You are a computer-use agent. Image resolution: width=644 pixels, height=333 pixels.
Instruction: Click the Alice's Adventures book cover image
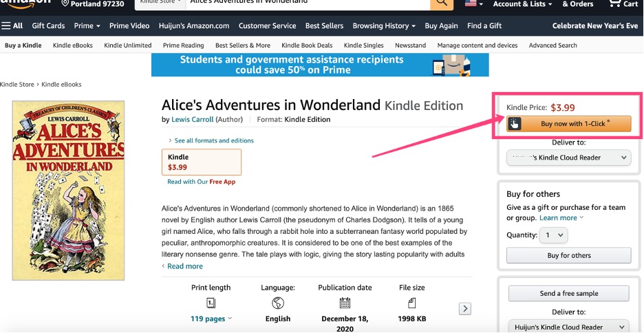click(x=69, y=191)
